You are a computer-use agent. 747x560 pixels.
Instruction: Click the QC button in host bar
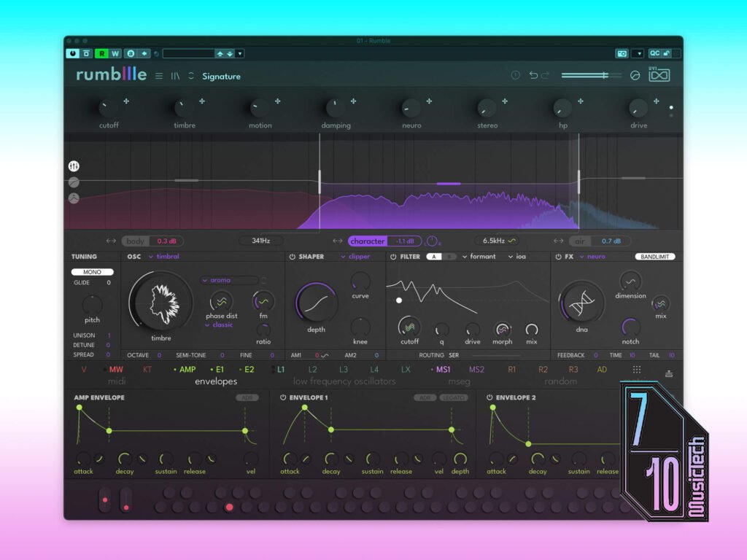(655, 53)
